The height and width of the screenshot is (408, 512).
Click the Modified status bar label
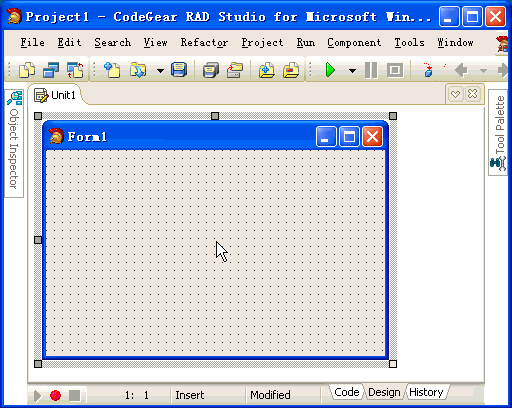tap(270, 395)
